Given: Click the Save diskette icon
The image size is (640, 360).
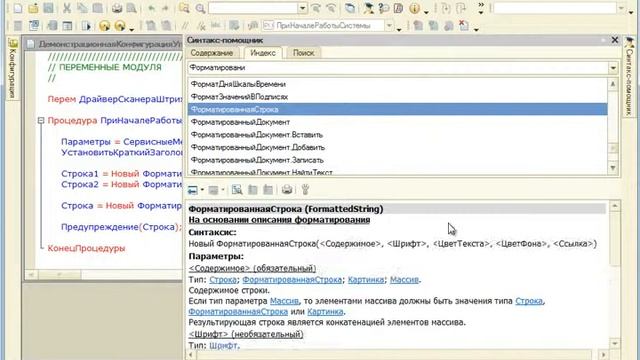Looking at the screenshot, I should (x=49, y=7).
